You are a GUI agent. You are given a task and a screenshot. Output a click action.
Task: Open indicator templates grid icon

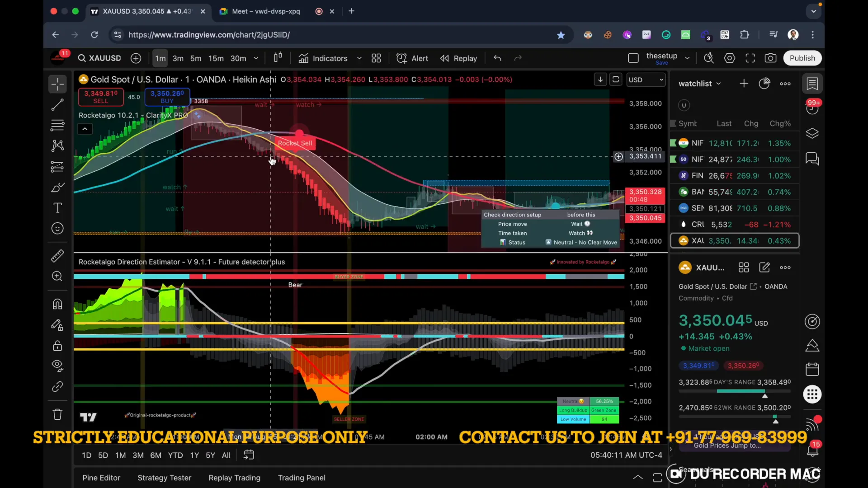pos(376,58)
